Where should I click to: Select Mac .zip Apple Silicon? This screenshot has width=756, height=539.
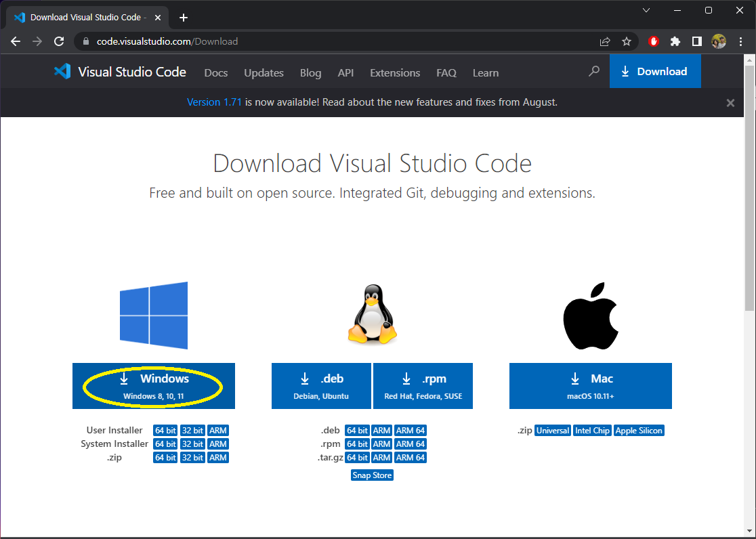(639, 431)
